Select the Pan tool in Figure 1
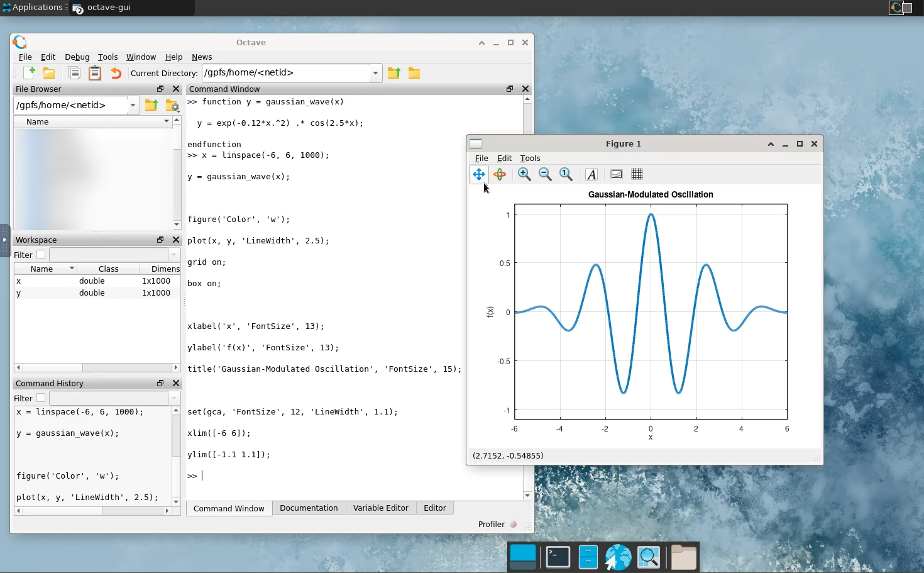This screenshot has height=573, width=924. pos(479,174)
